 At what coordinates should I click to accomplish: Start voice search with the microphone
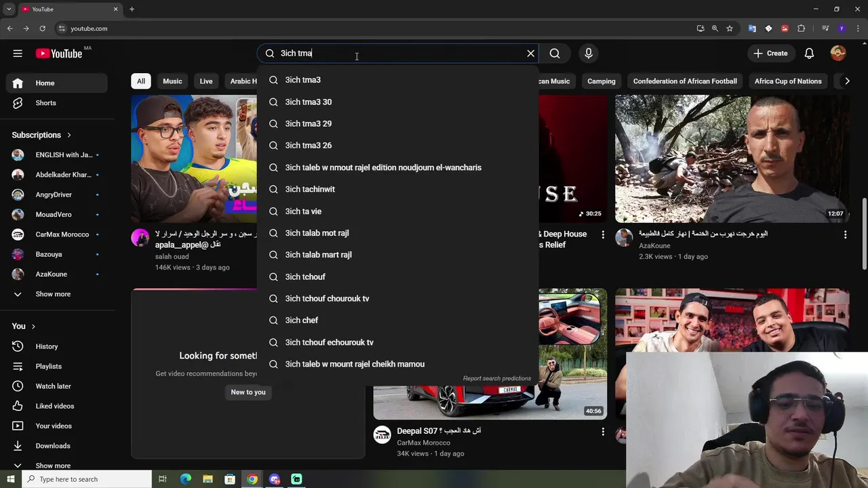point(589,54)
